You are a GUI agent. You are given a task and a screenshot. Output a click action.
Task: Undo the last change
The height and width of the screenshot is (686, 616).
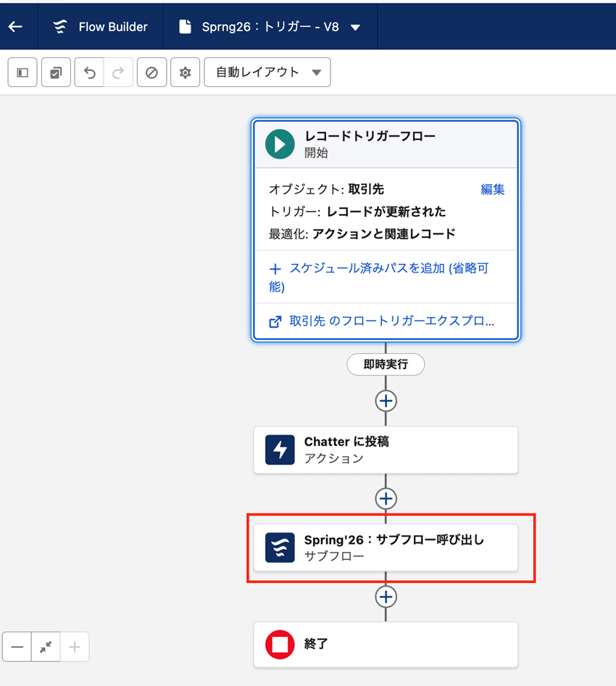89,73
